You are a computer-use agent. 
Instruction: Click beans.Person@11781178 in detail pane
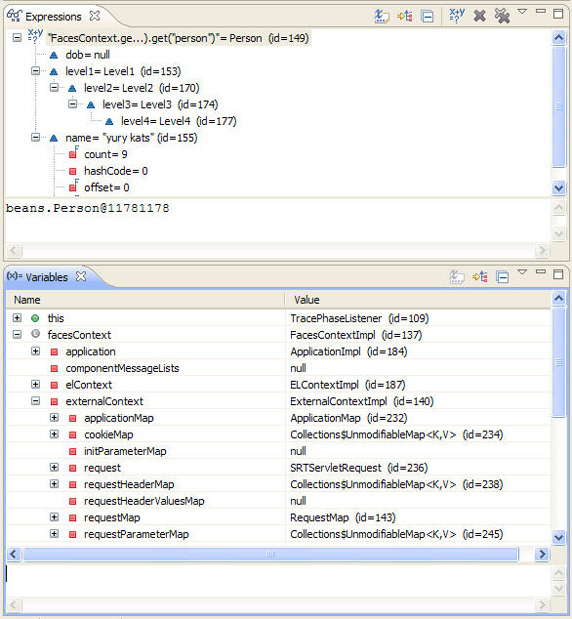pyautogui.click(x=88, y=208)
